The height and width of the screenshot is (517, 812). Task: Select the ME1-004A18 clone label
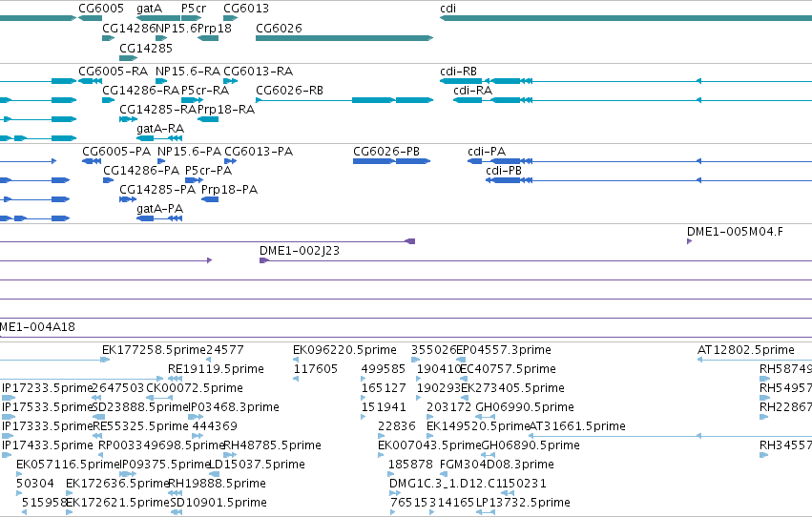[37, 326]
